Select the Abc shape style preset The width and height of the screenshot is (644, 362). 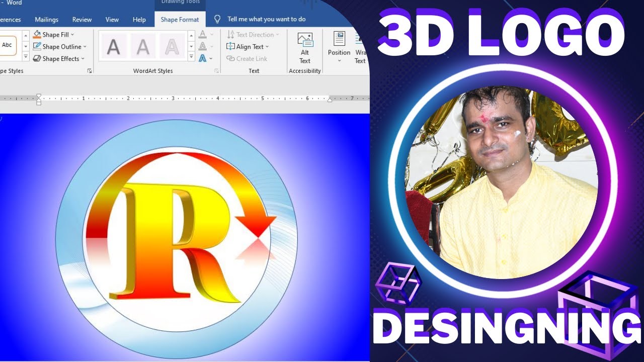pos(7,45)
